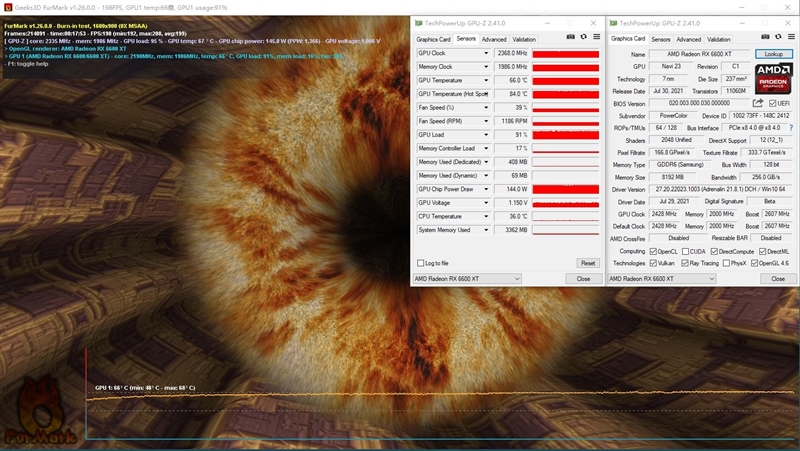Click Subvendor field PowerColor
This screenshot has width=800, height=451.
673,116
